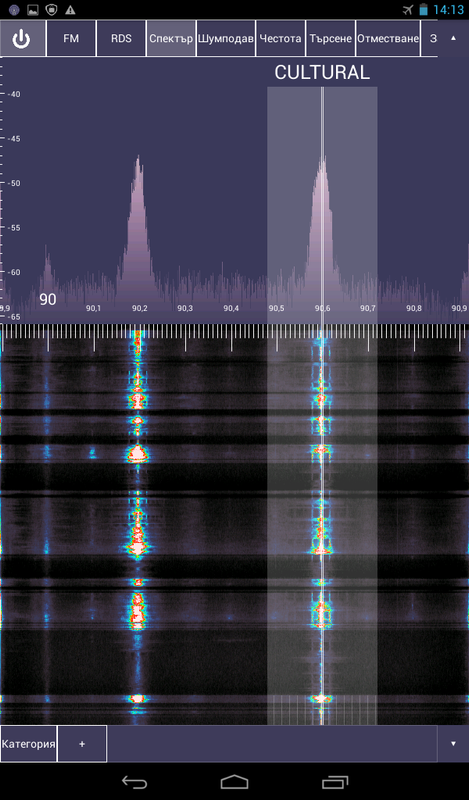Image resolution: width=469 pixels, height=800 pixels.
Task: Tap the Android recent apps button
Action: tap(335, 782)
